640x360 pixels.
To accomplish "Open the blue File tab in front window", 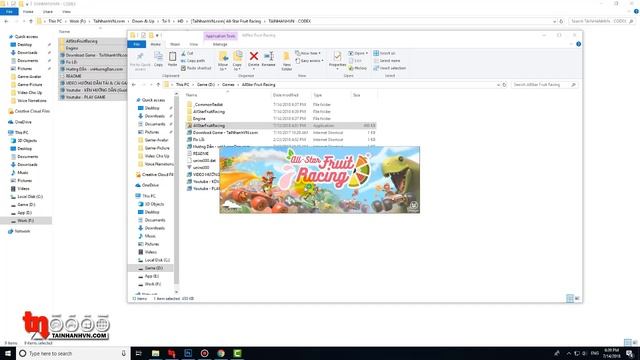I will (x=137, y=44).
